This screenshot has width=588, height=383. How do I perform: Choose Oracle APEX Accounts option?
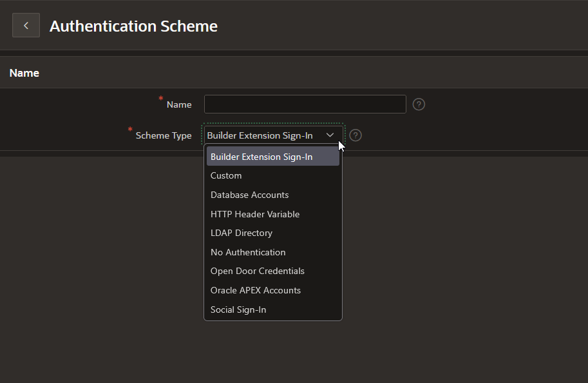click(273, 290)
